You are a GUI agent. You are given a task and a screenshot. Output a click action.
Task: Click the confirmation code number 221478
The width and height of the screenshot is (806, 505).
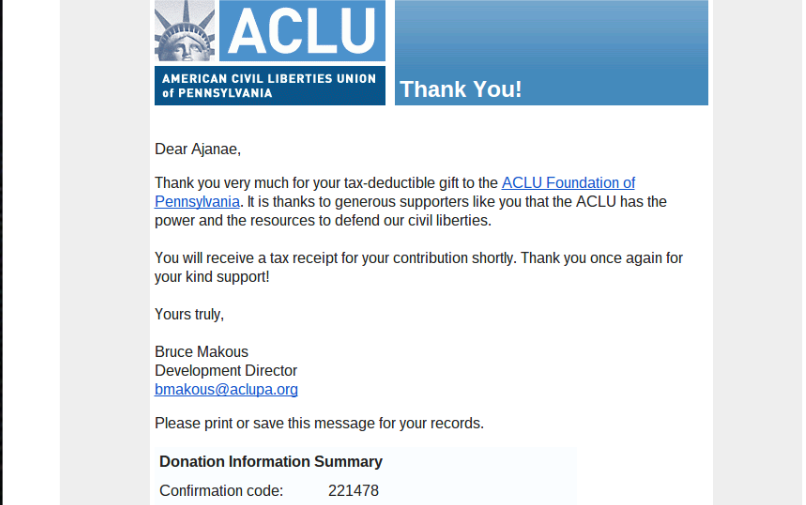[x=353, y=491]
